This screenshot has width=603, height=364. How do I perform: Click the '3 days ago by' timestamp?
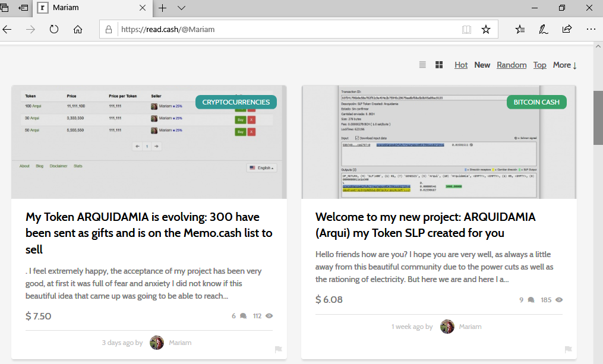(x=122, y=343)
